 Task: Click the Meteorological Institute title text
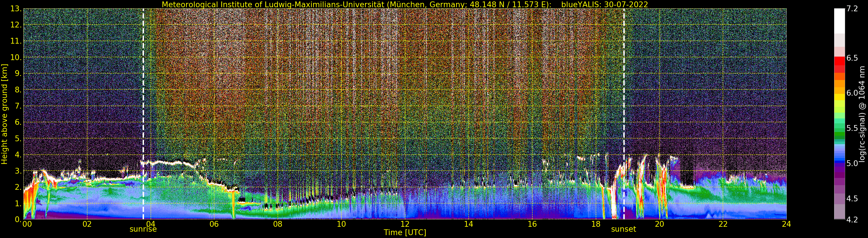356,4
